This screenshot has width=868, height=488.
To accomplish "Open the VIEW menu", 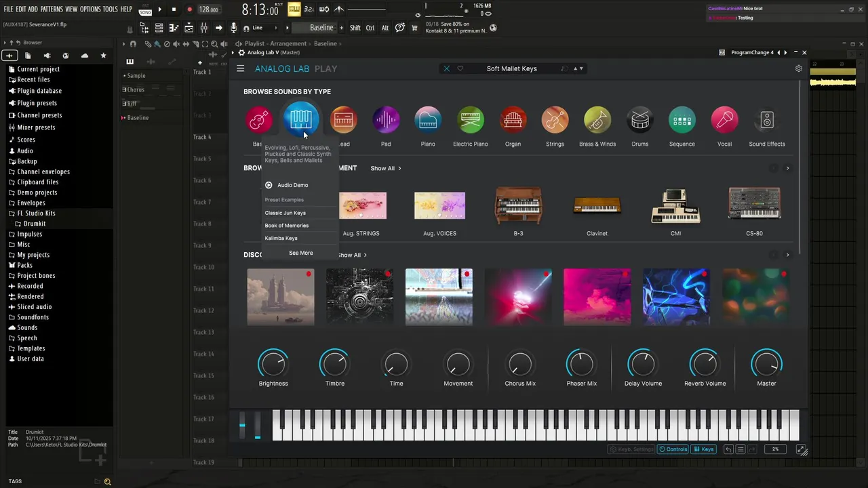I will [71, 9].
